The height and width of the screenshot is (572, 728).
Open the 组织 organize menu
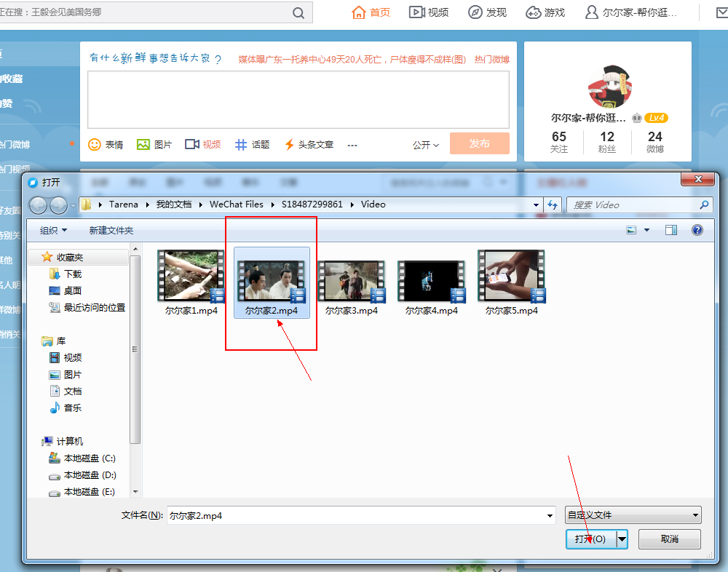tap(53, 230)
